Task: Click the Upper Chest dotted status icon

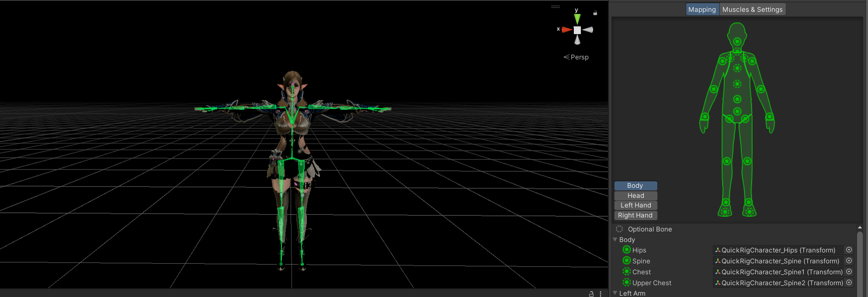Action: [627, 283]
